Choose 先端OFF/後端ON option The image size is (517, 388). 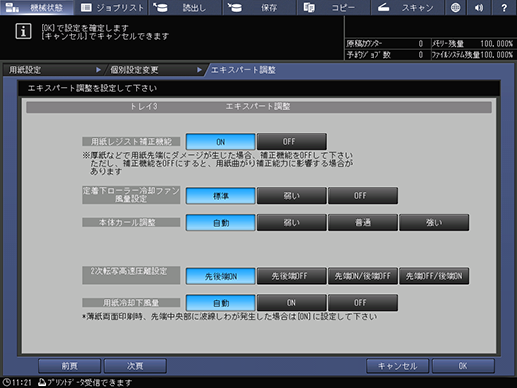434,276
